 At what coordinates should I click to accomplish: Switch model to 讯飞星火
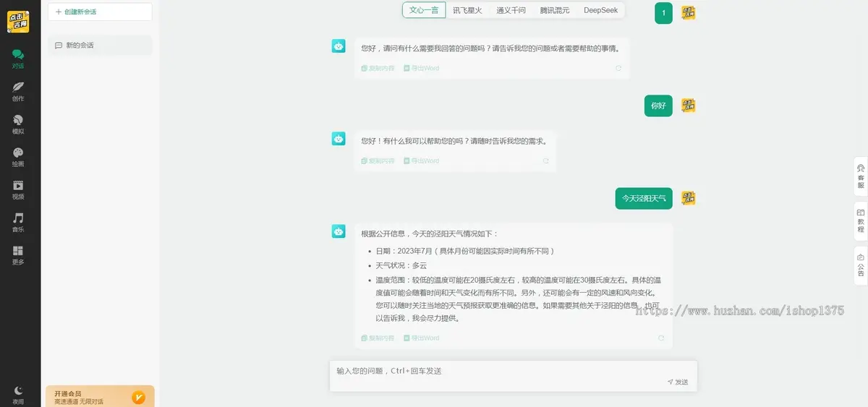(x=467, y=10)
